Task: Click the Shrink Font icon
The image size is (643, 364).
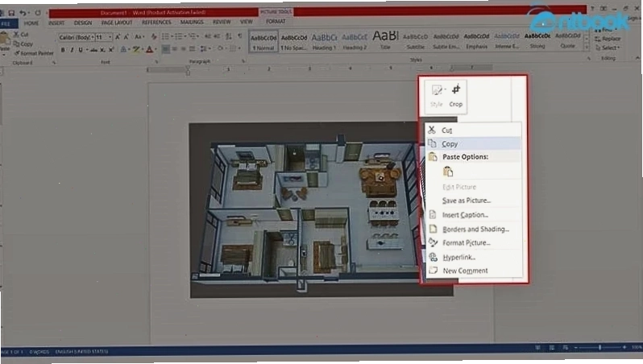Action: tap(127, 37)
